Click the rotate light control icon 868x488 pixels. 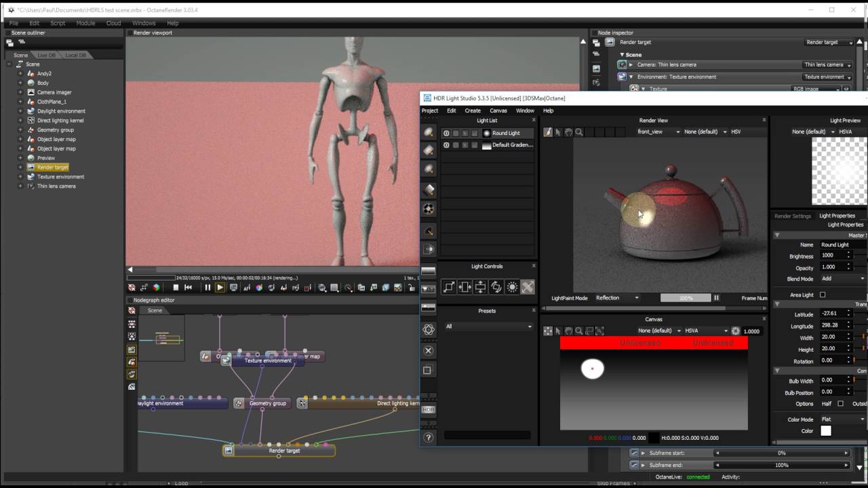tap(496, 287)
